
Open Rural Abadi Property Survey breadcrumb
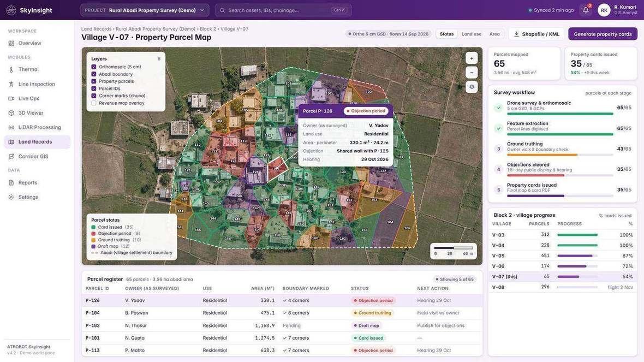point(155,29)
